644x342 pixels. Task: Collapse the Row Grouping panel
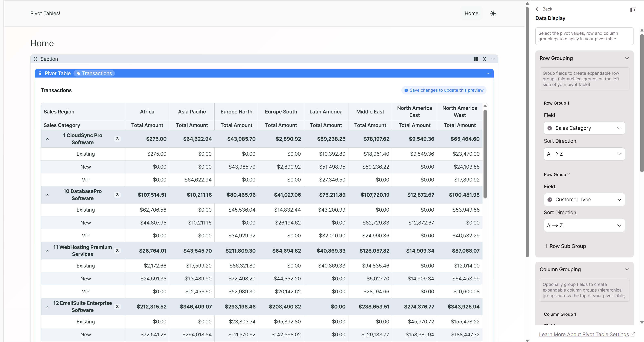[x=627, y=58]
